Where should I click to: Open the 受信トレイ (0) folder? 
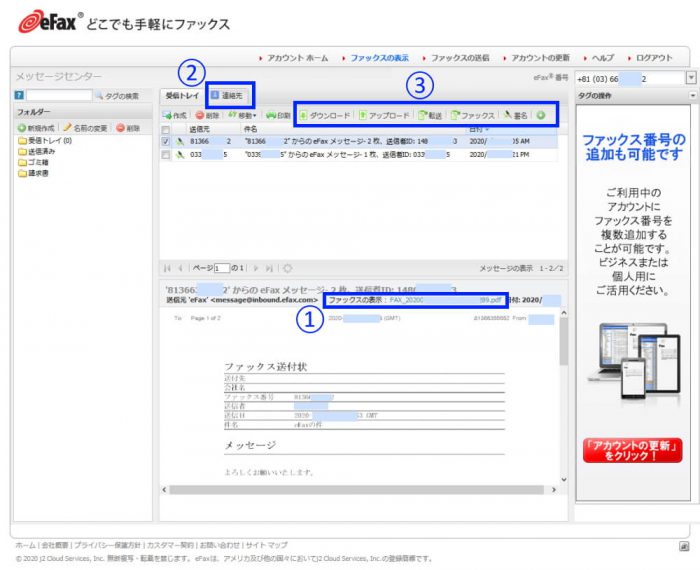[x=45, y=141]
